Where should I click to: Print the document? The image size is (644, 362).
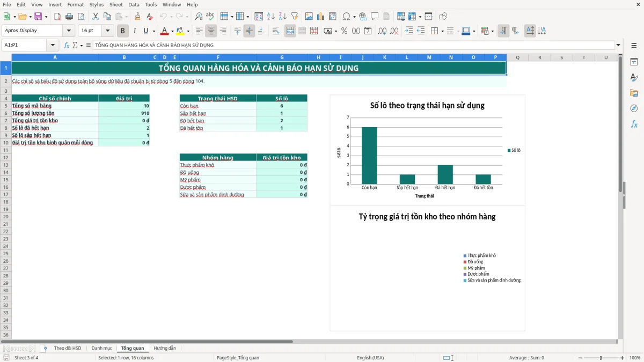(x=69, y=17)
